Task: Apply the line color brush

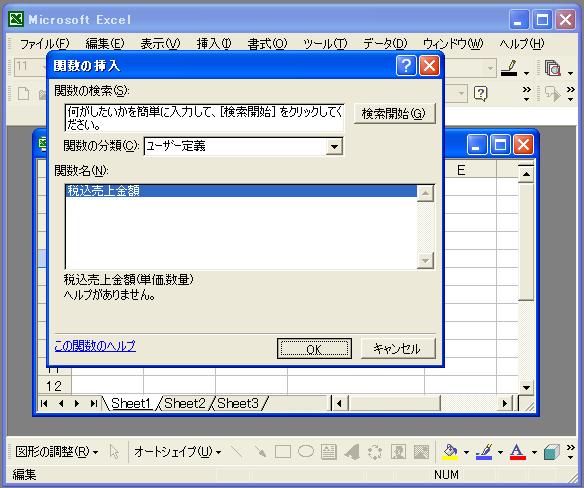Action: tap(484, 452)
